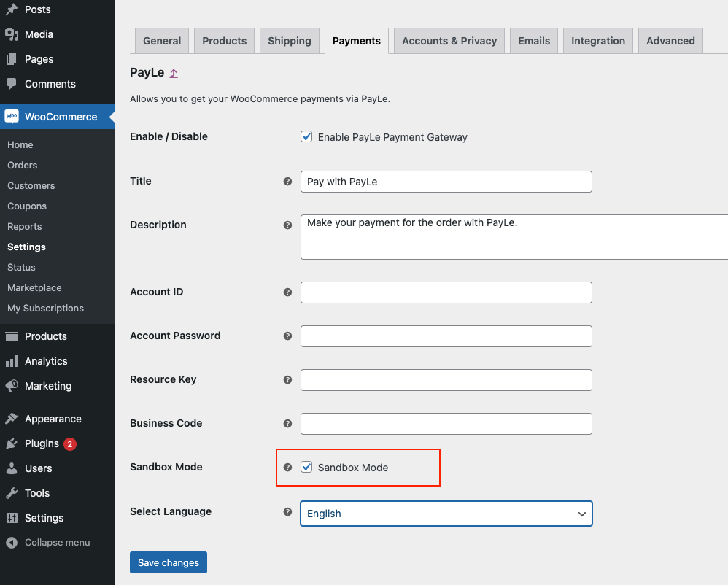This screenshot has height=585, width=728.
Task: Click the Posts pin icon
Action: pyautogui.click(x=12, y=9)
